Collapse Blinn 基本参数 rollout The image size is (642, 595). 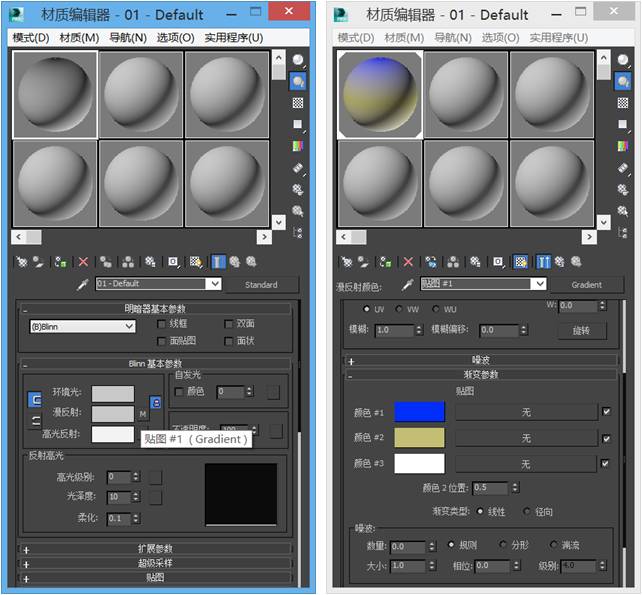point(156,364)
